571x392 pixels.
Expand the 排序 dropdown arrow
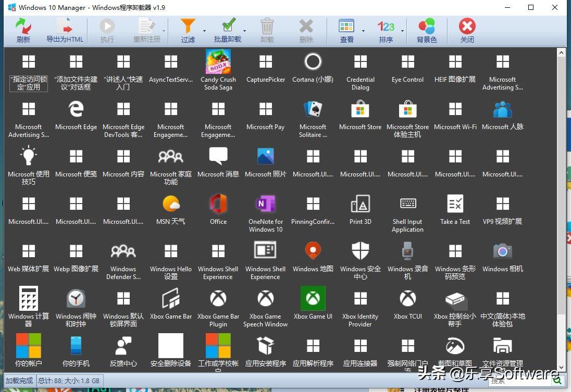(x=402, y=31)
